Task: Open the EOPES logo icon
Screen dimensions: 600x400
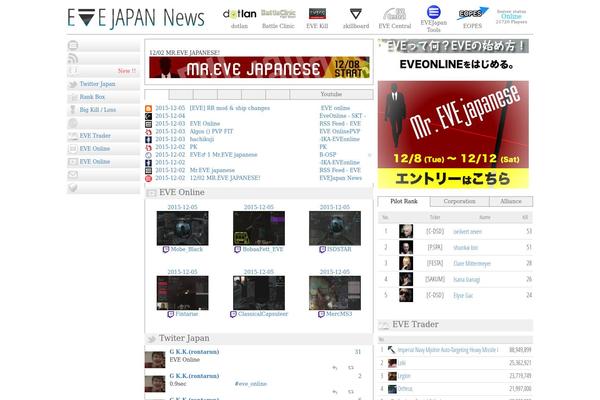Action: click(x=473, y=14)
